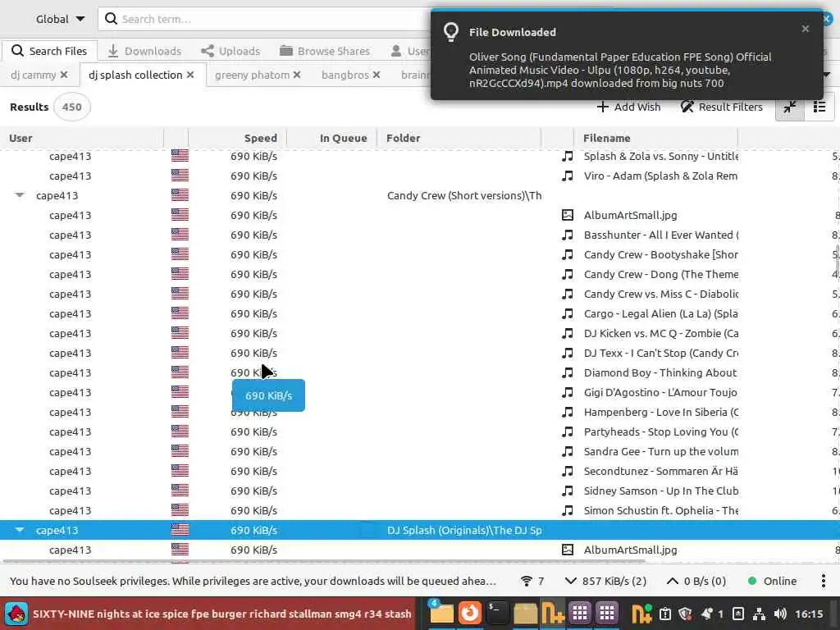Viewport: 840px width, 630px height.
Task: Open the network icon in system tray
Action: (759, 614)
